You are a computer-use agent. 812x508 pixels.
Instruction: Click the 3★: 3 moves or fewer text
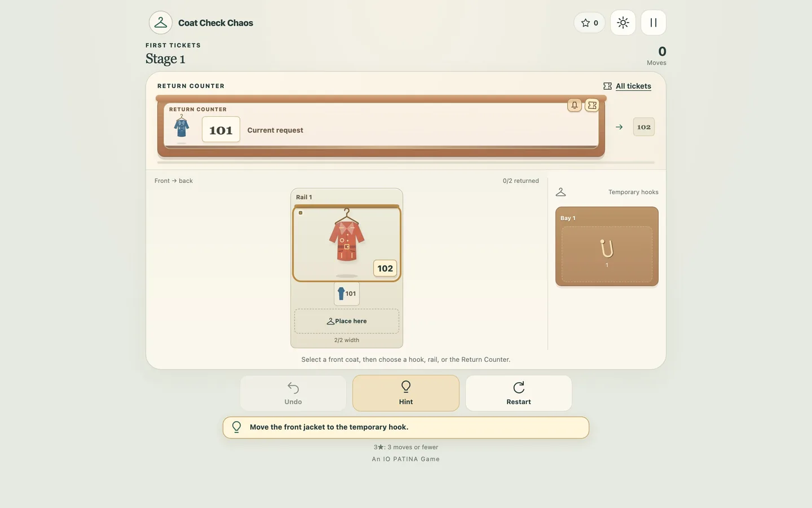[x=406, y=447]
